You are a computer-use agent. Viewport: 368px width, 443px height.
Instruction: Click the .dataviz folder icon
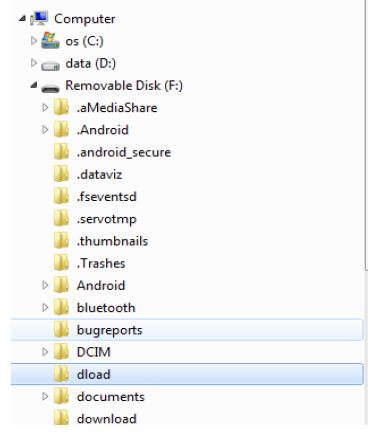pos(62,174)
